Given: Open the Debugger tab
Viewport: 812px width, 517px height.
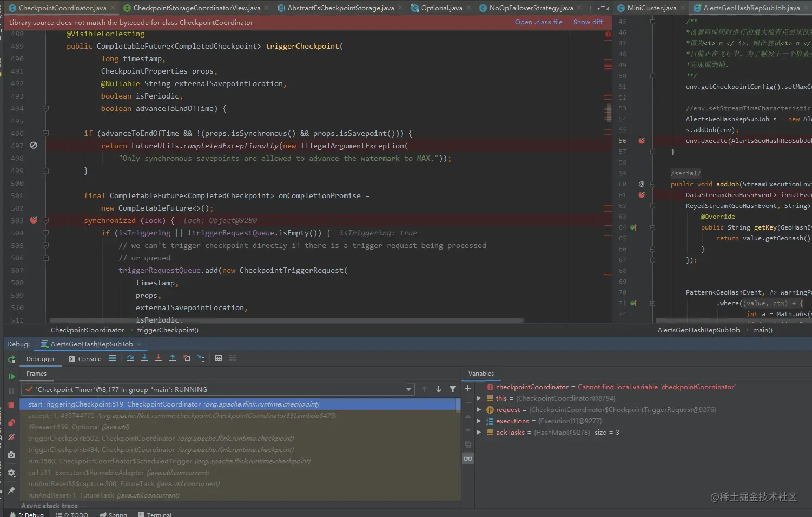Looking at the screenshot, I should (41, 358).
